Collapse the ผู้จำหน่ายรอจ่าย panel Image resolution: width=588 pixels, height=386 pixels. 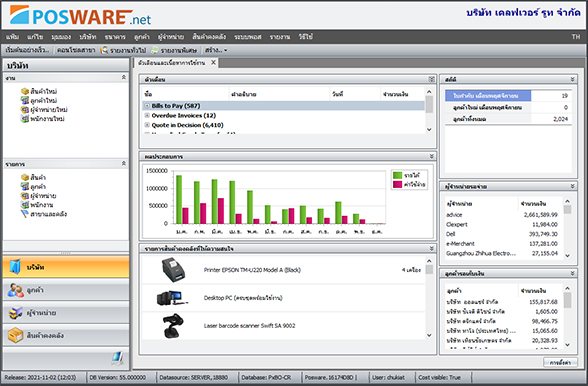point(572,186)
